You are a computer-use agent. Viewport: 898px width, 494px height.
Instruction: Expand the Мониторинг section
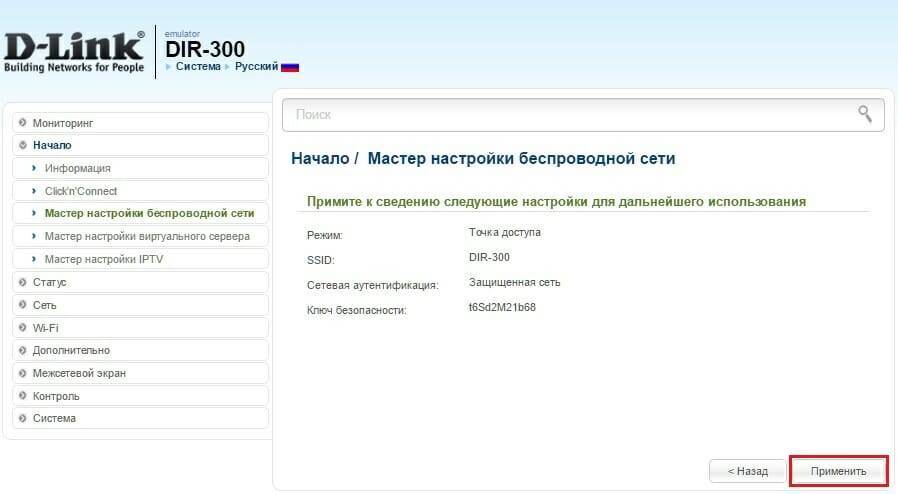coord(140,122)
